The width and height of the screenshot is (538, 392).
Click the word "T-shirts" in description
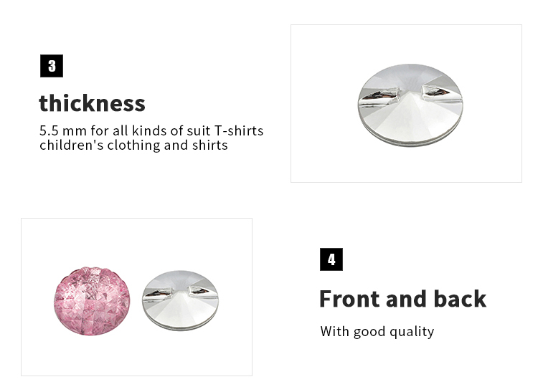click(238, 131)
